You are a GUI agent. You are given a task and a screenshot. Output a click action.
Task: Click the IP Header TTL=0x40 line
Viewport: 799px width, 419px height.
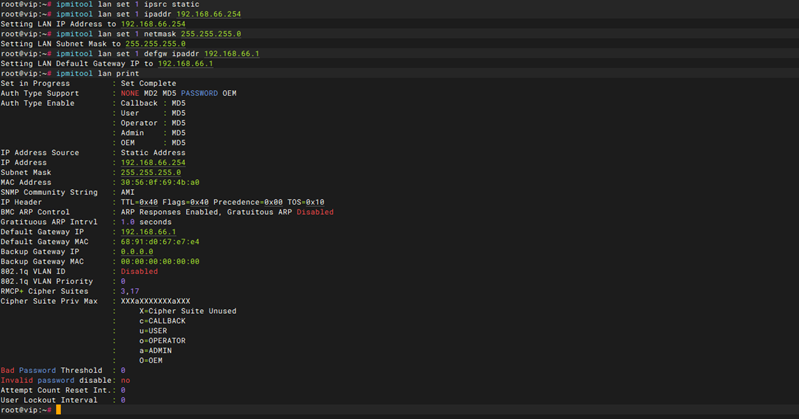[222, 202]
